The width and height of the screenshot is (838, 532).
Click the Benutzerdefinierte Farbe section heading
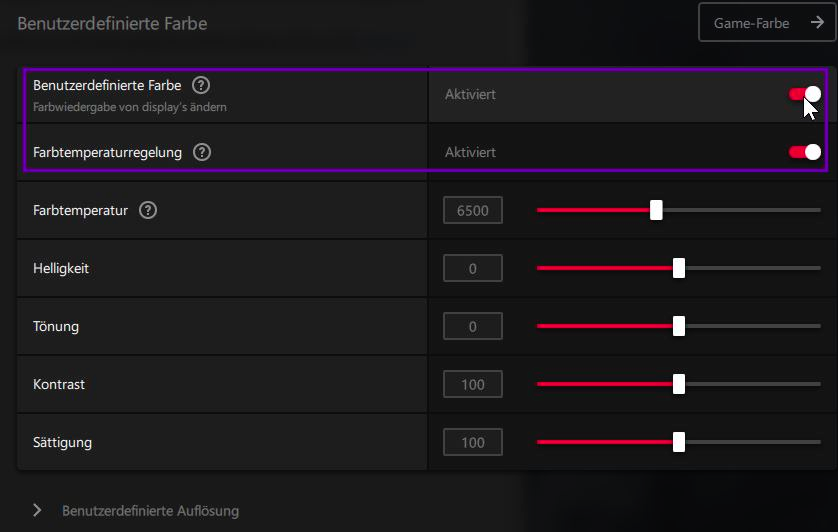(112, 23)
